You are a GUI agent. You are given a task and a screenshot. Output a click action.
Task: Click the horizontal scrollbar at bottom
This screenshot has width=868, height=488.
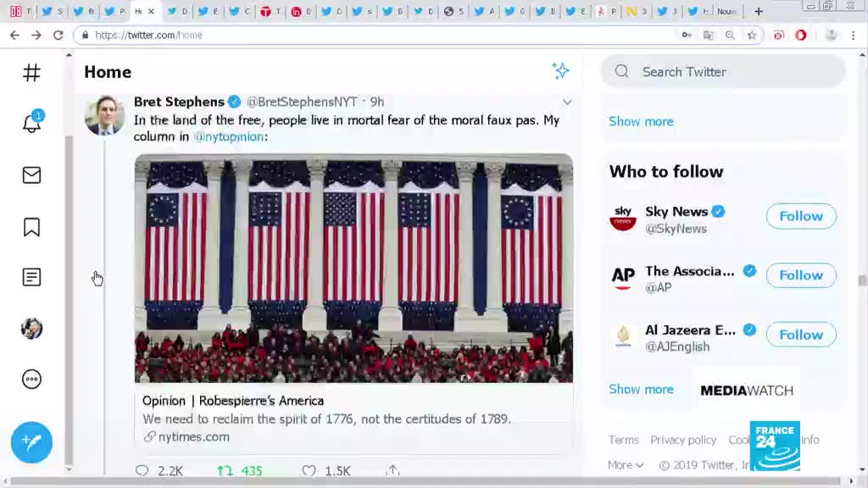[x=426, y=481]
